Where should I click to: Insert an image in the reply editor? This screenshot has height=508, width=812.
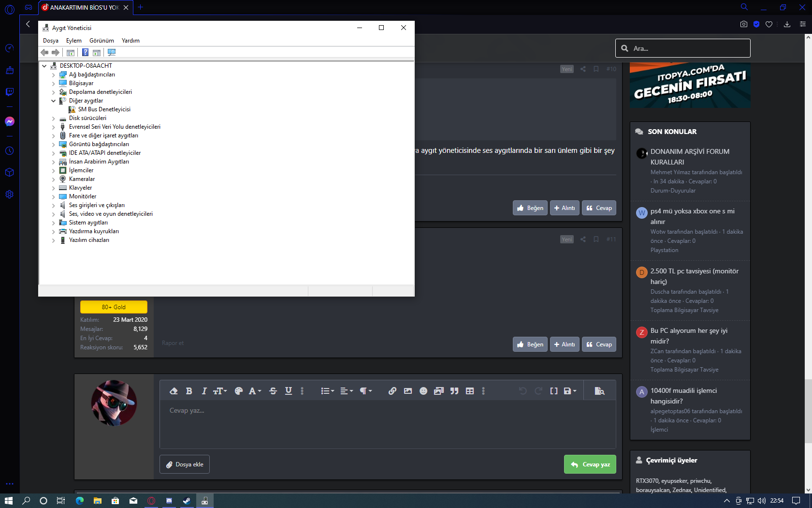(408, 391)
